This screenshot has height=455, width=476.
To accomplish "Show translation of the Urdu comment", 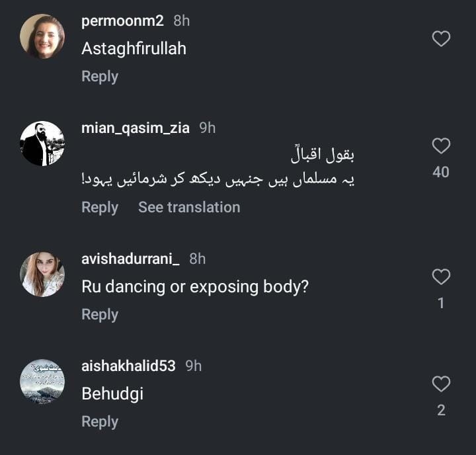I will (x=189, y=208).
